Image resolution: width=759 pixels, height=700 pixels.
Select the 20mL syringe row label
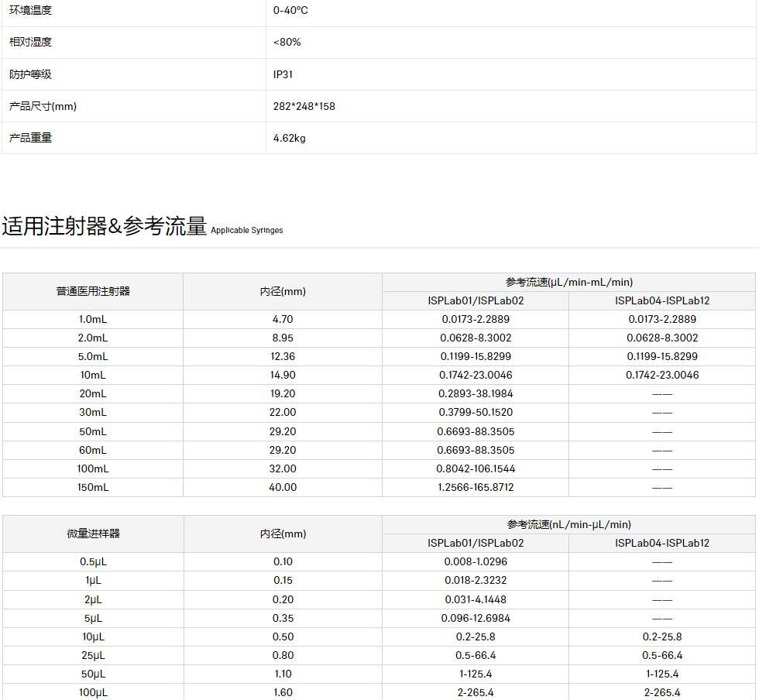click(x=93, y=394)
